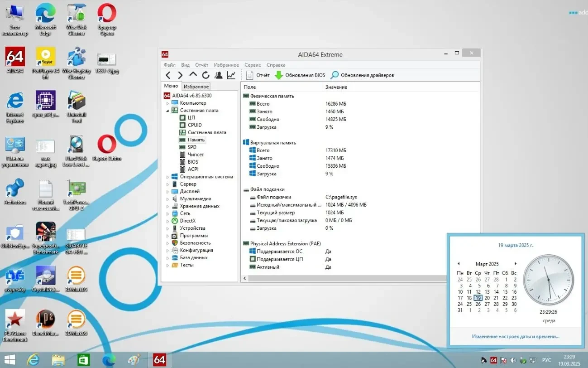588x368 pixels.
Task: Select ACPI in the tree
Action: click(x=193, y=169)
